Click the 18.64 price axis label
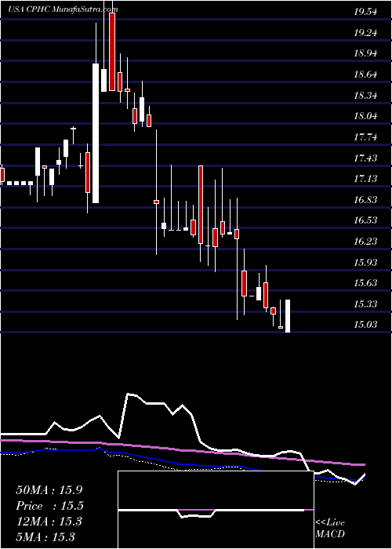The width and height of the screenshot is (392, 549). 365,75
